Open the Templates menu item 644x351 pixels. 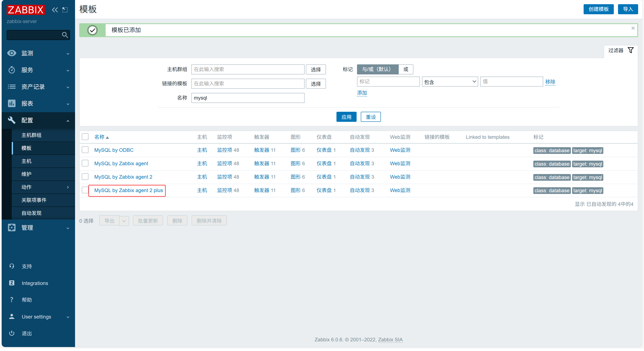pyautogui.click(x=43, y=148)
